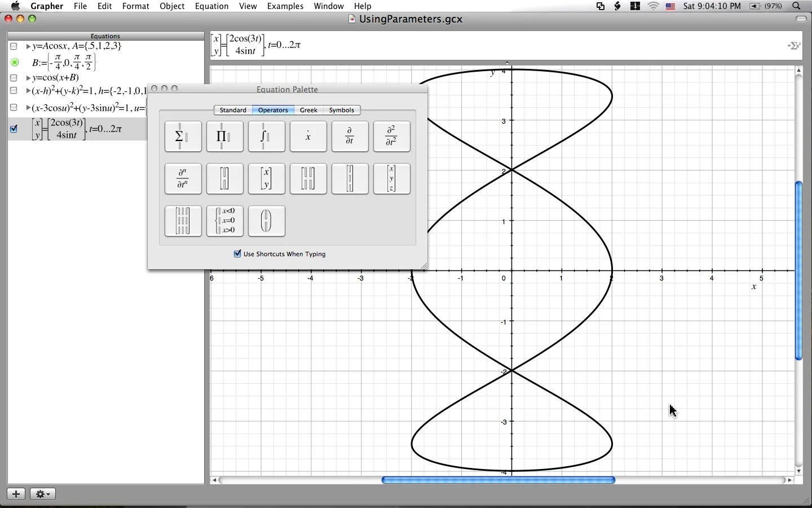Image resolution: width=812 pixels, height=508 pixels.
Task: Insert empty three-row vector template
Action: (x=350, y=178)
